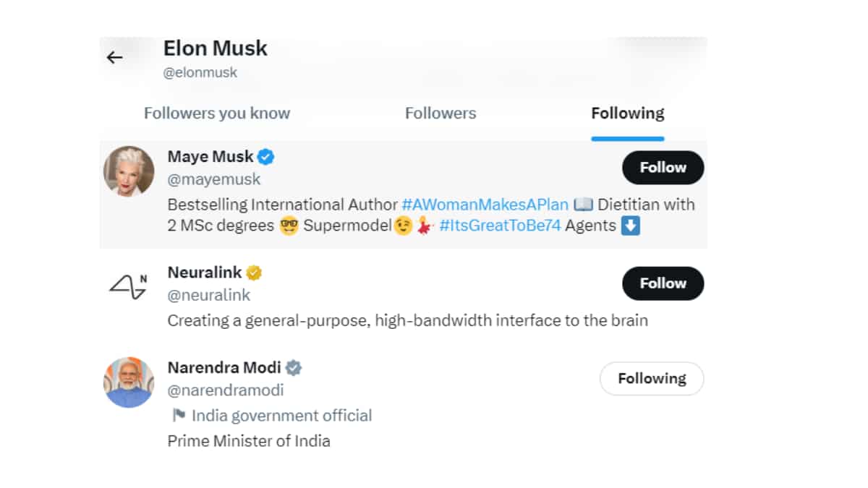Viewport: 868px width, 488px height.
Task: Toggle Following button for Narendra Modi
Action: [x=652, y=379]
